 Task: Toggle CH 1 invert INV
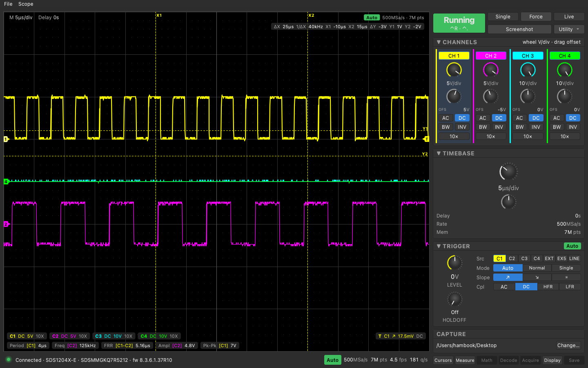point(462,127)
